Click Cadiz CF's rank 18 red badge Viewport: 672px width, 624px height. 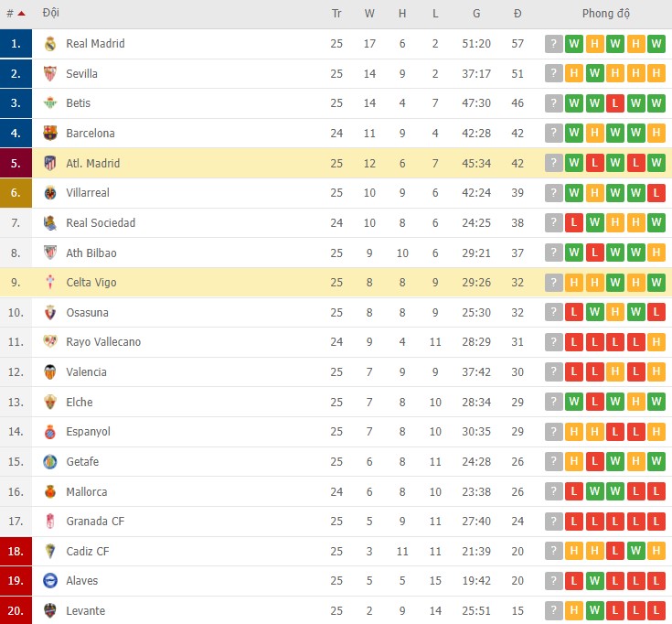click(x=16, y=552)
